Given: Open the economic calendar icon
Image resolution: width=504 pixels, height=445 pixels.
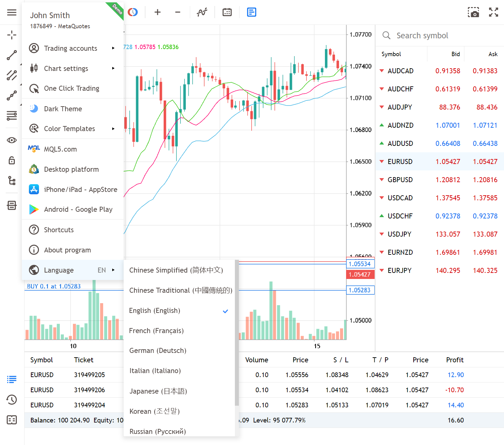Looking at the screenshot, I should tap(227, 12).
